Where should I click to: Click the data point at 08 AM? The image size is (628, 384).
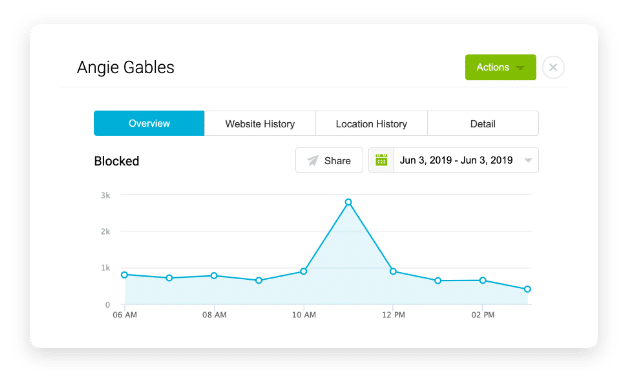214,275
